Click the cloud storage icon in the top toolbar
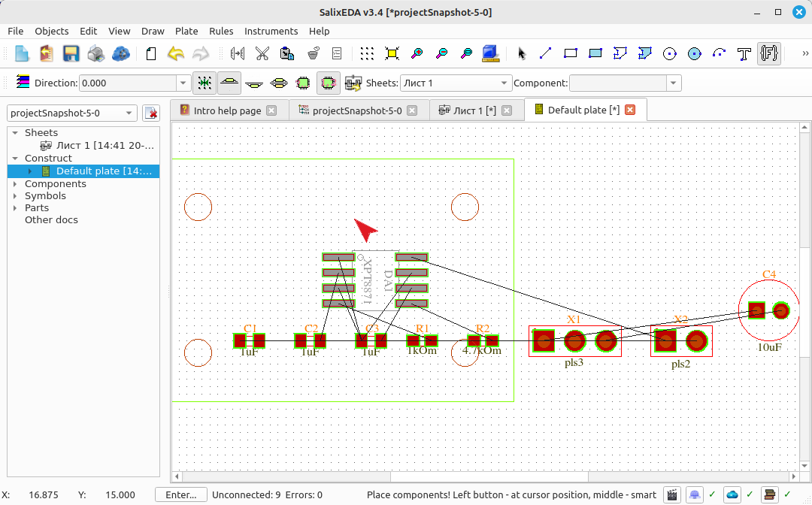812x505 pixels. pos(120,53)
